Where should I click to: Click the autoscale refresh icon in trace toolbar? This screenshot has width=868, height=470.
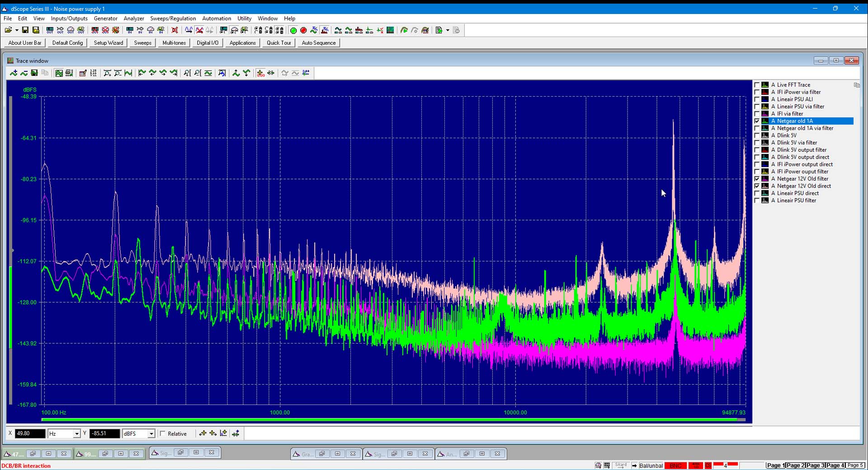pyautogui.click(x=222, y=73)
